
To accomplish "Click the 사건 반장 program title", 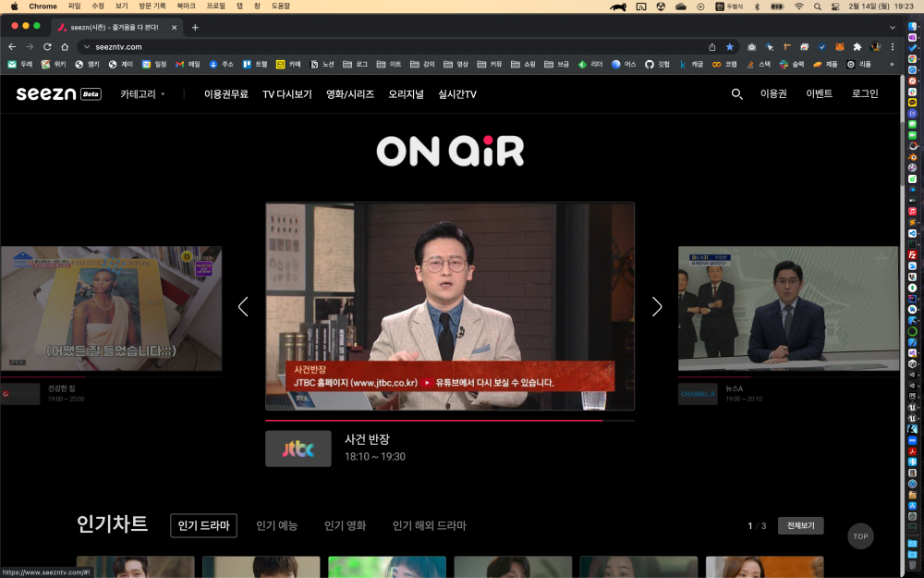I will [x=367, y=439].
